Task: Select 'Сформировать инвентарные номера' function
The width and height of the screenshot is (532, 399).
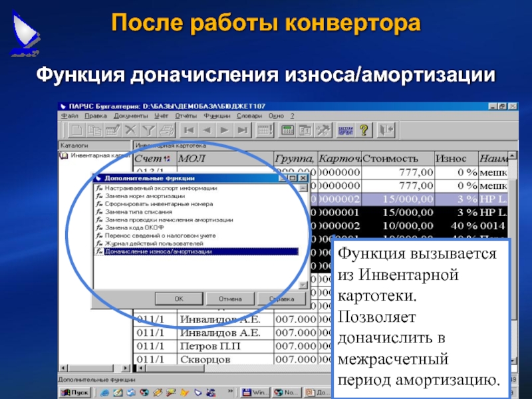Action: click(x=159, y=204)
